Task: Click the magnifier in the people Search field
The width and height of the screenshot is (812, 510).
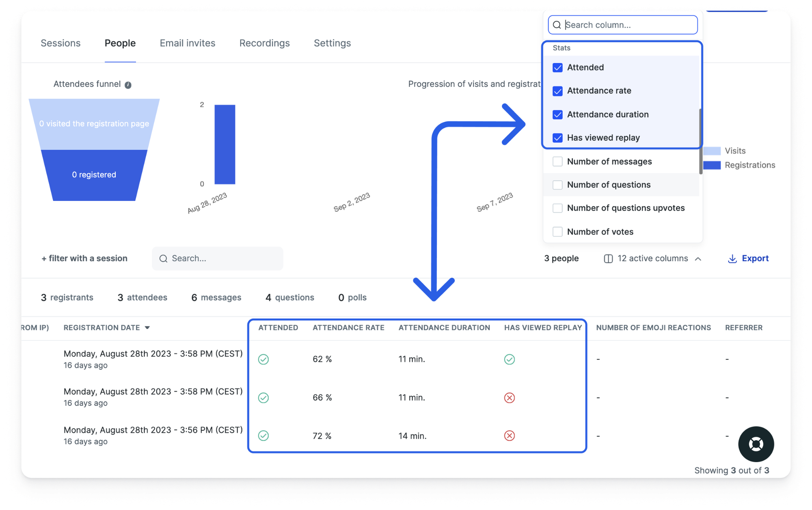Action: pos(164,258)
